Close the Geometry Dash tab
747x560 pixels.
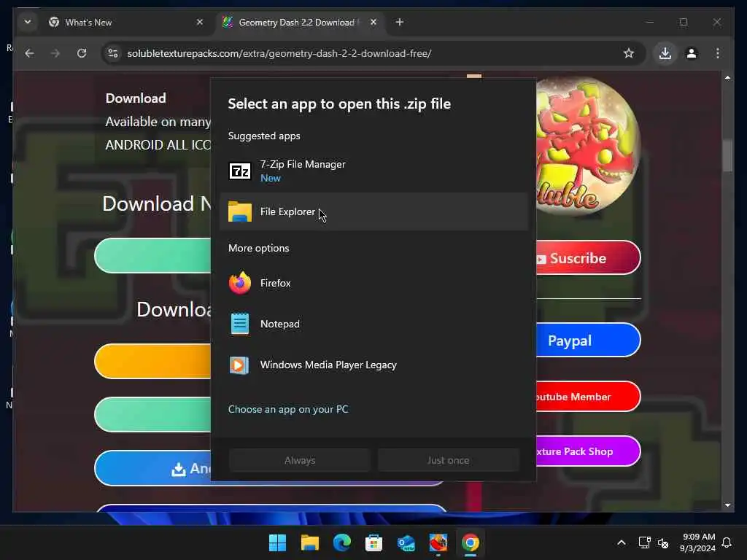pyautogui.click(x=373, y=22)
